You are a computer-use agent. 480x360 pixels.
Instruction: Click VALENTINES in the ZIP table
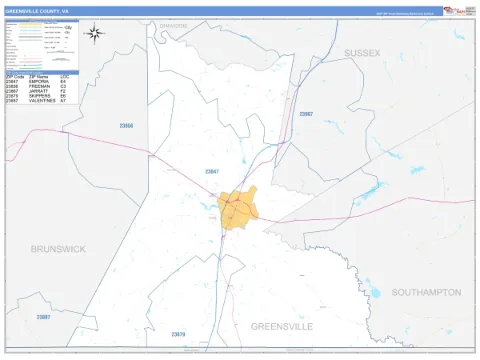42,100
